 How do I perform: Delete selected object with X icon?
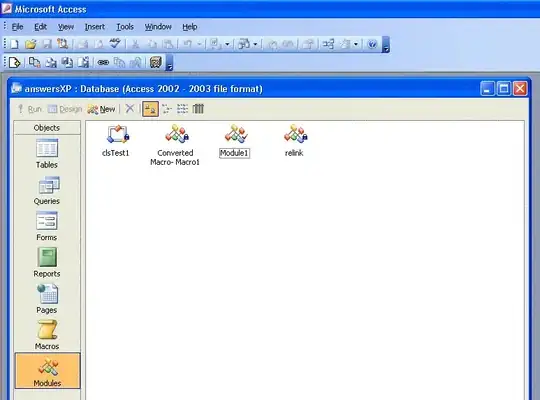129,109
